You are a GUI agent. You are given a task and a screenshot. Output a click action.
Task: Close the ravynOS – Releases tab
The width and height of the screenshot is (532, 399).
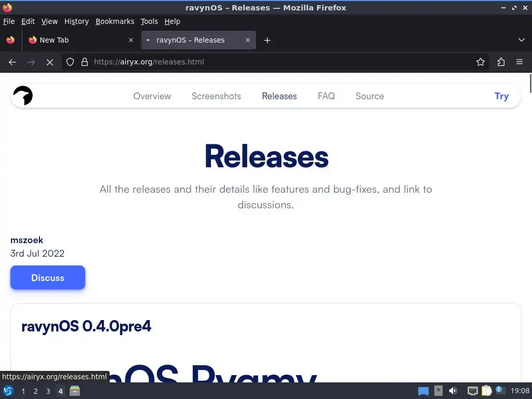[x=248, y=40]
